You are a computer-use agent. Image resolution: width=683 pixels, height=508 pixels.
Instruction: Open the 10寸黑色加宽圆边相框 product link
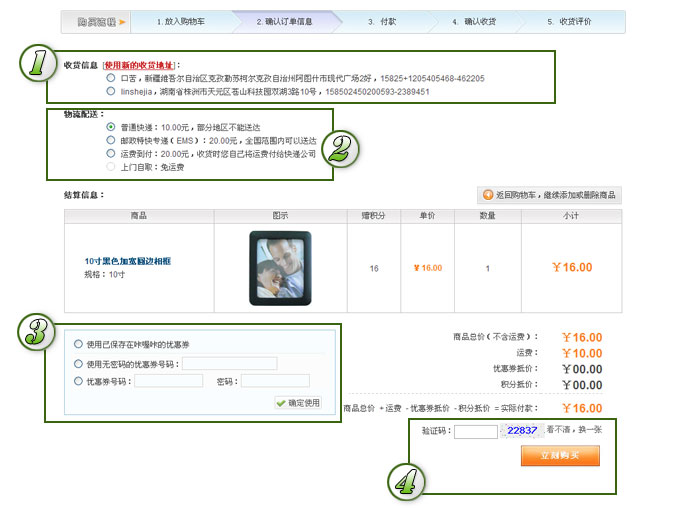(x=128, y=261)
